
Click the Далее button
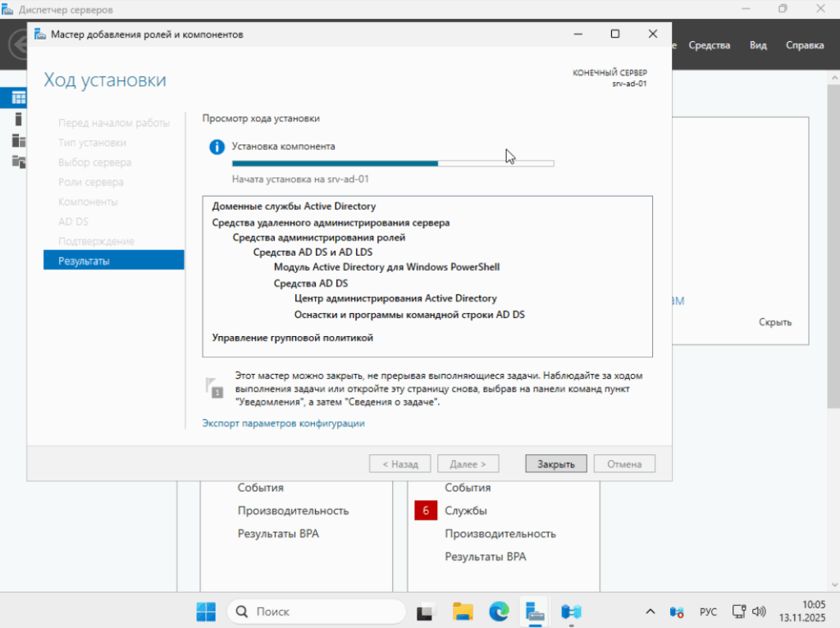tap(468, 464)
